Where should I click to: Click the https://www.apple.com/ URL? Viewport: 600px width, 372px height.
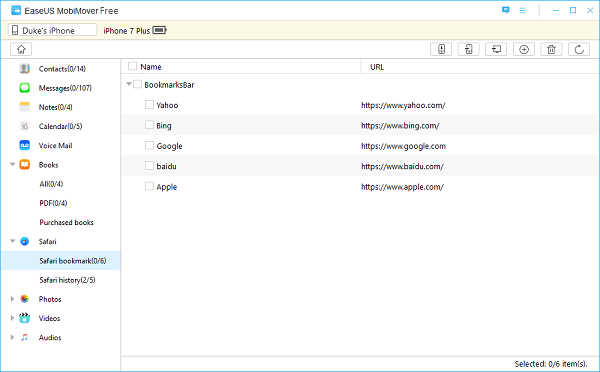point(402,187)
